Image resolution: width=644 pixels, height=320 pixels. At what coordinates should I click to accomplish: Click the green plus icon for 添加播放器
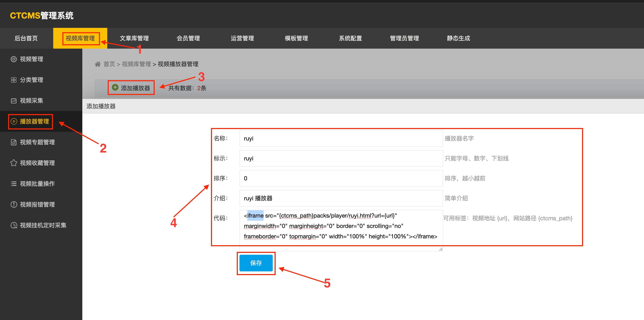(x=115, y=87)
